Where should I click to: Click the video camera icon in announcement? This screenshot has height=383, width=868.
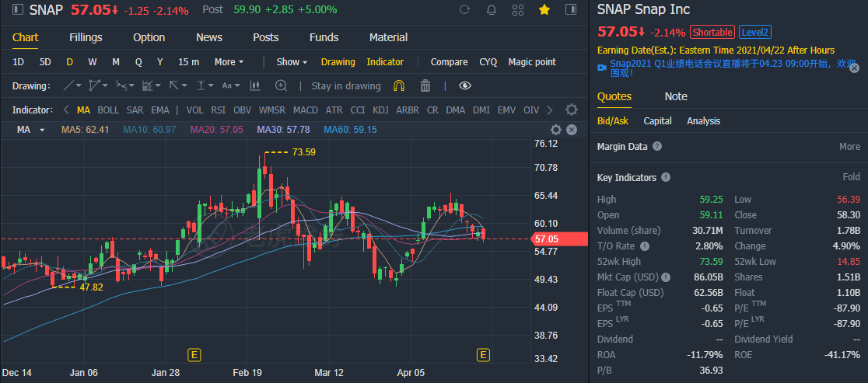[x=602, y=67]
